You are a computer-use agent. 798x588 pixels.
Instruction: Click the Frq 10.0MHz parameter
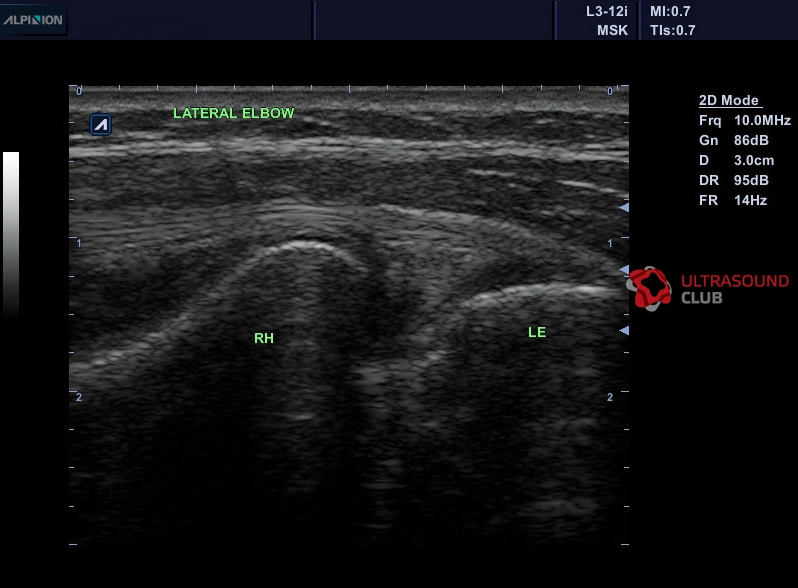point(745,121)
